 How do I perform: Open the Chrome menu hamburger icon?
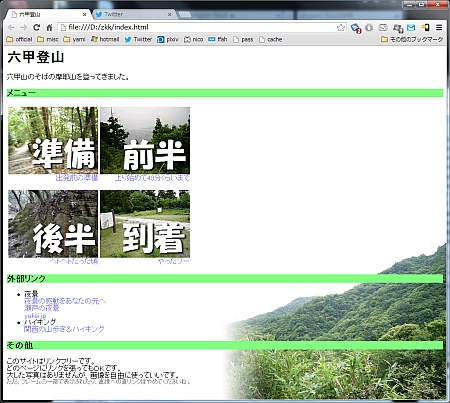pos(439,27)
